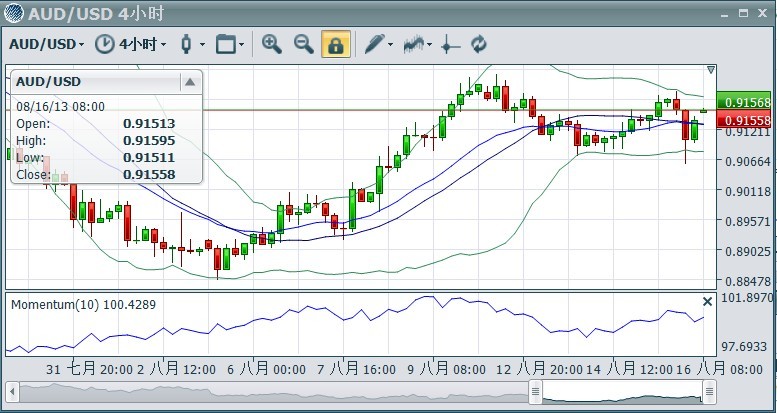Open drawing tools dropdown arrow
Screen dimensions: 777x413
(x=390, y=45)
